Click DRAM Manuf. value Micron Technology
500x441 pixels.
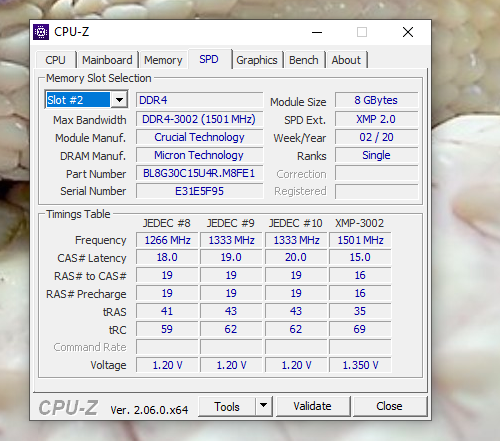[x=199, y=155]
